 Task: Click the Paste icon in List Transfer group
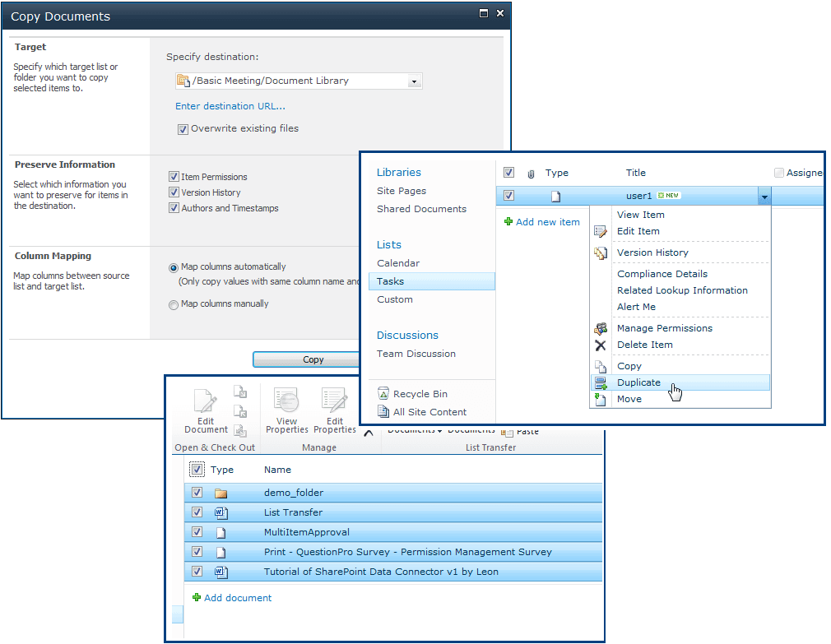coord(507,432)
